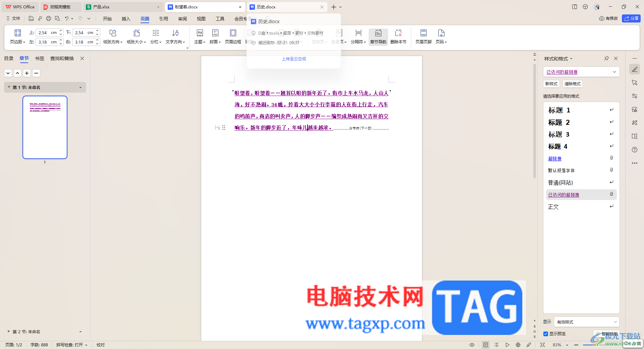This screenshot has height=349, width=644.
Task: Expand the zoom percentage dropdown
Action: pyautogui.click(x=567, y=345)
